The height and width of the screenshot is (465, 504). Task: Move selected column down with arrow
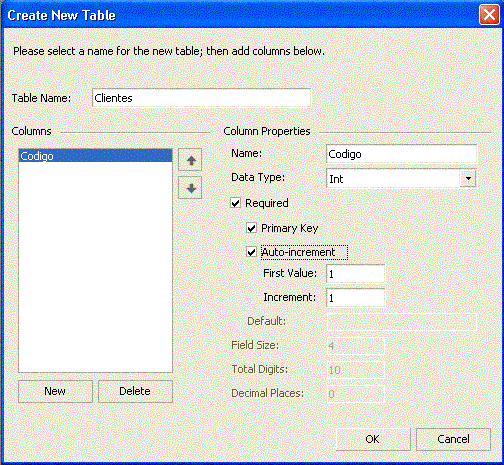190,188
